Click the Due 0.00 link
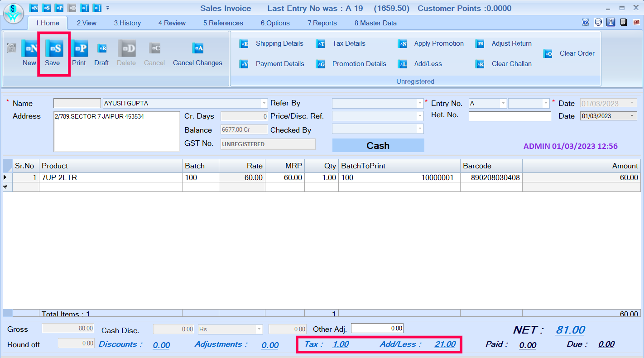644x358 pixels. pyautogui.click(x=606, y=344)
